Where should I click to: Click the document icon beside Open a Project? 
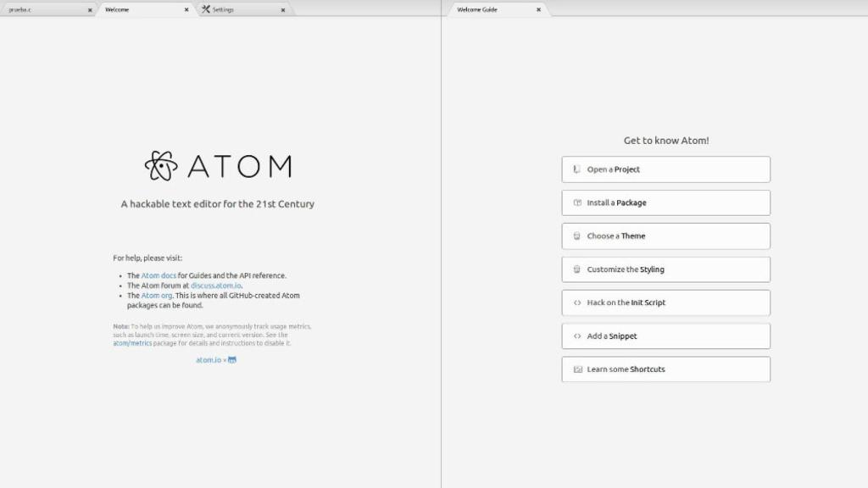tap(576, 169)
